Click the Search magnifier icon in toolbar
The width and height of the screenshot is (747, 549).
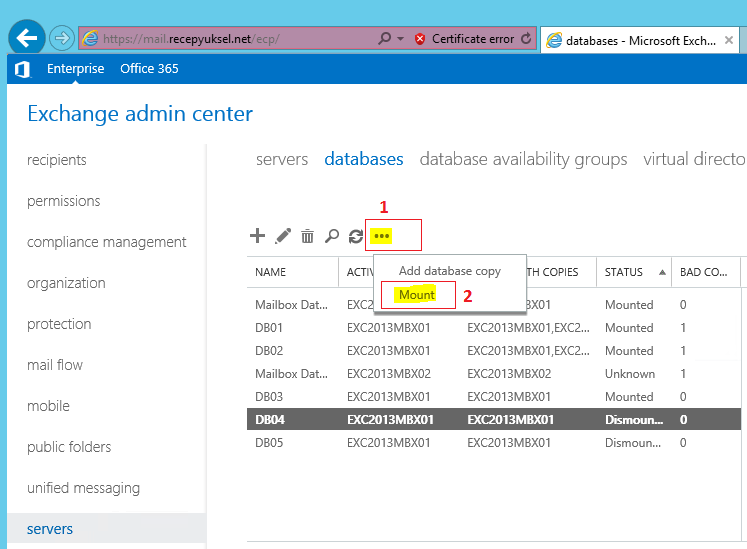(x=332, y=235)
